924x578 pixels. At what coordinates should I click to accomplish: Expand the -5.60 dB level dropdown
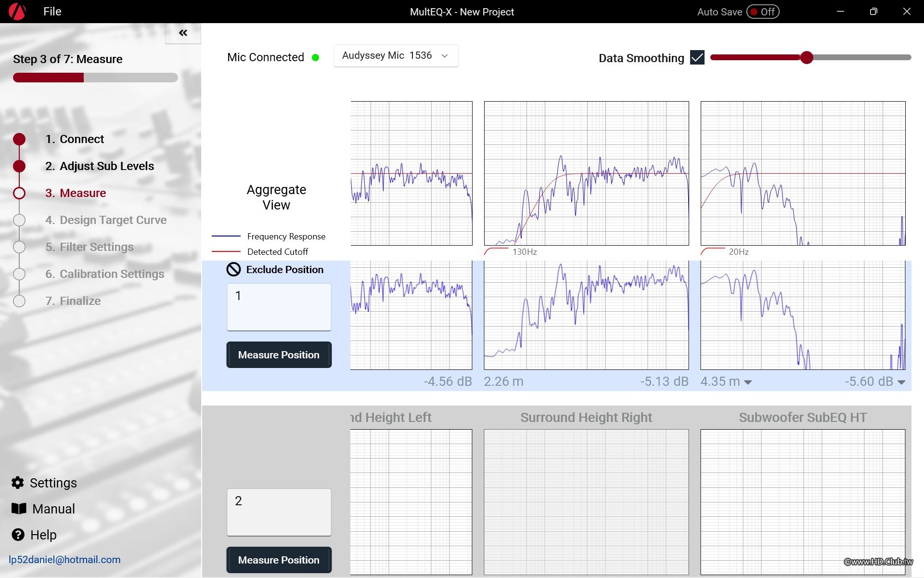tap(901, 382)
